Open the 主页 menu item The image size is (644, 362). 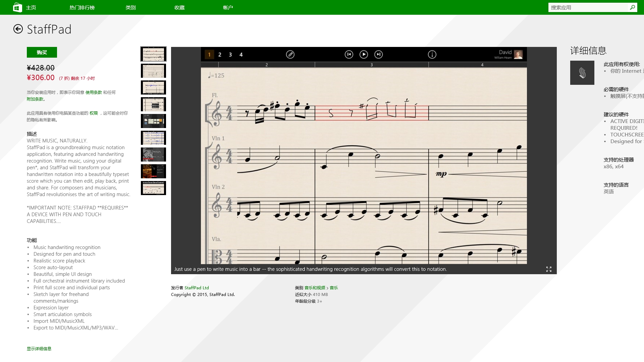pos(31,7)
